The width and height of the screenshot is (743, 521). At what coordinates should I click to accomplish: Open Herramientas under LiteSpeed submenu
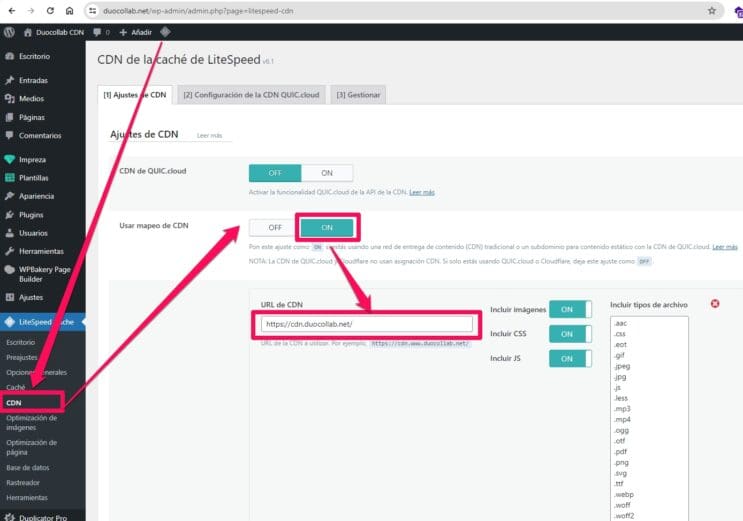pyautogui.click(x=27, y=498)
